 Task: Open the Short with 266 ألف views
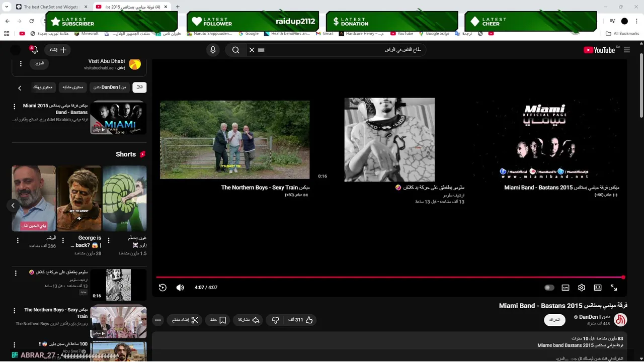[34, 199]
